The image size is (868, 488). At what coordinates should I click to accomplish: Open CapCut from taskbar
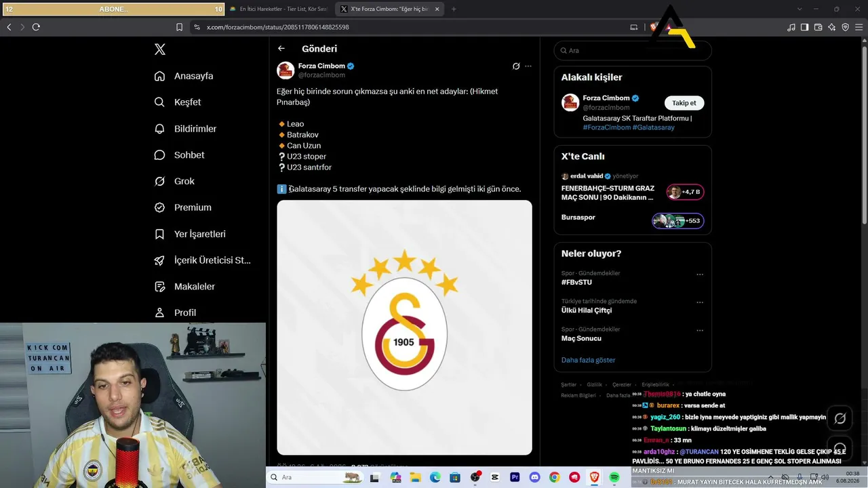point(495,477)
